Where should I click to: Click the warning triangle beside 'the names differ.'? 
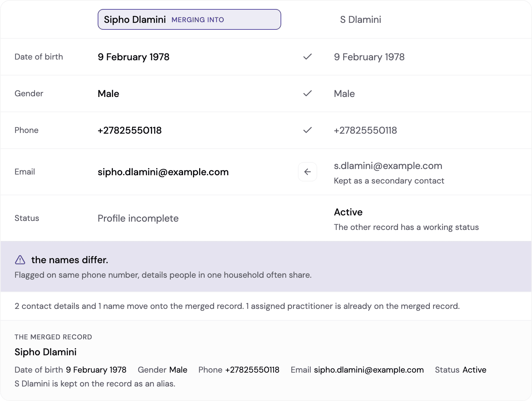click(x=20, y=260)
